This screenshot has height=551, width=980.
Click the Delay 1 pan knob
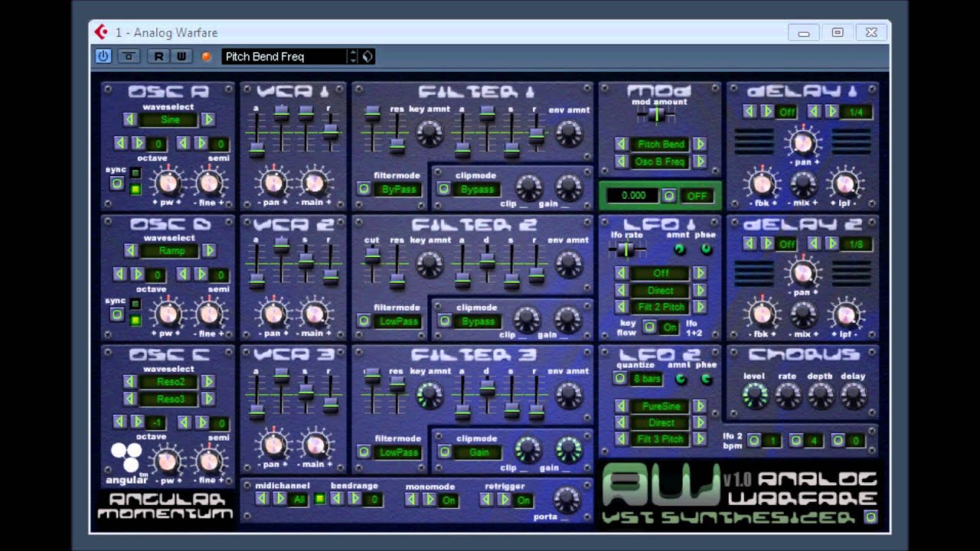(802, 142)
